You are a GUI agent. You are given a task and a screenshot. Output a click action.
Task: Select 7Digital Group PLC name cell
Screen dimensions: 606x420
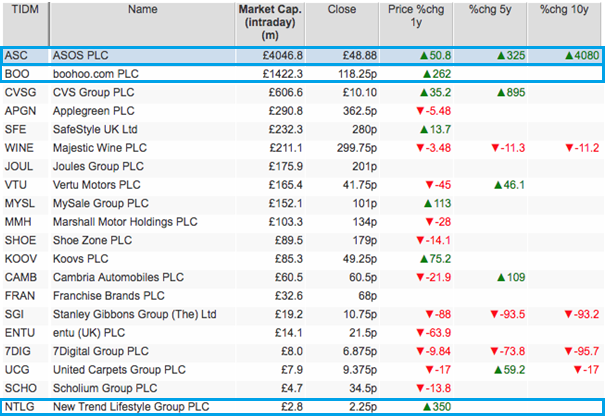(100, 352)
